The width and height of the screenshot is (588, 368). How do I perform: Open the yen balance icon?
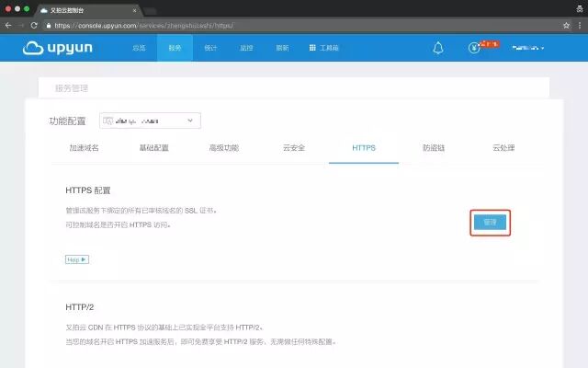click(474, 48)
